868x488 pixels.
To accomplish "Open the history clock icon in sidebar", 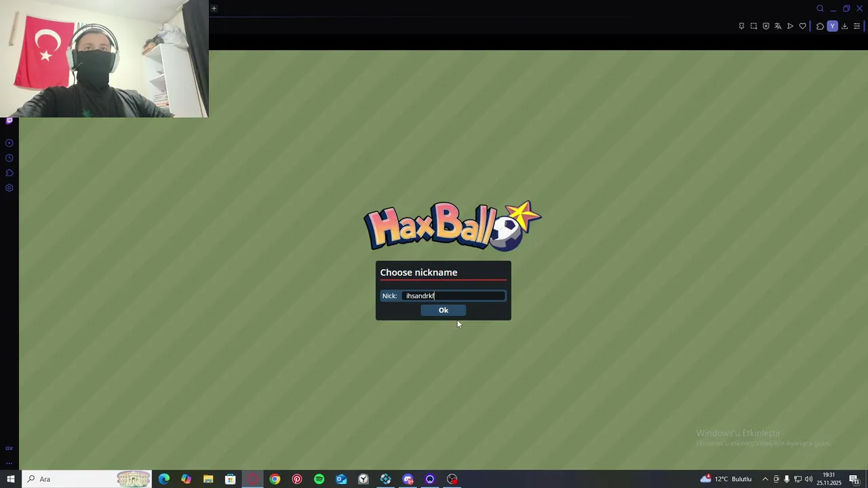I will pos(9,158).
